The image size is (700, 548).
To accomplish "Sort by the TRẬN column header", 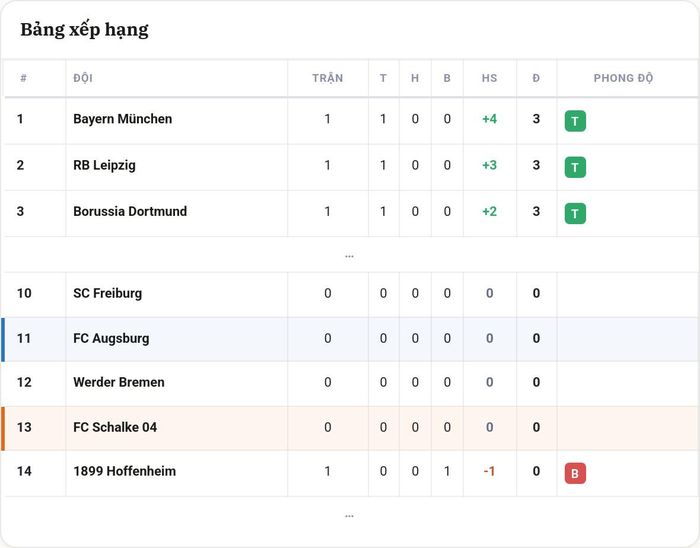I will (x=328, y=78).
